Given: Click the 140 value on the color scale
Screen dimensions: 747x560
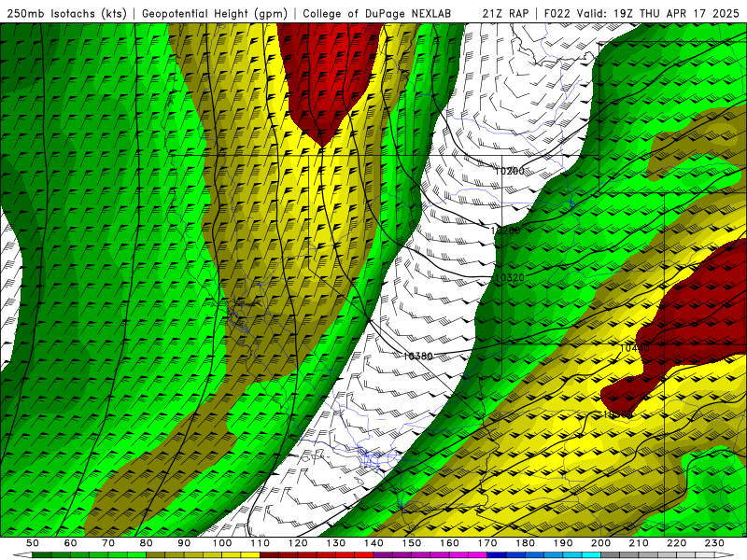Looking at the screenshot, I should click(373, 543).
